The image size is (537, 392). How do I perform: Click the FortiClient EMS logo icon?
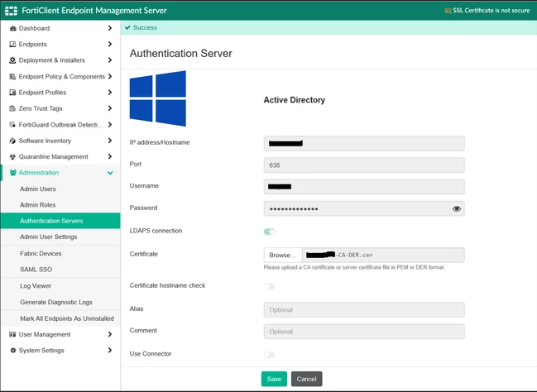[x=11, y=11]
